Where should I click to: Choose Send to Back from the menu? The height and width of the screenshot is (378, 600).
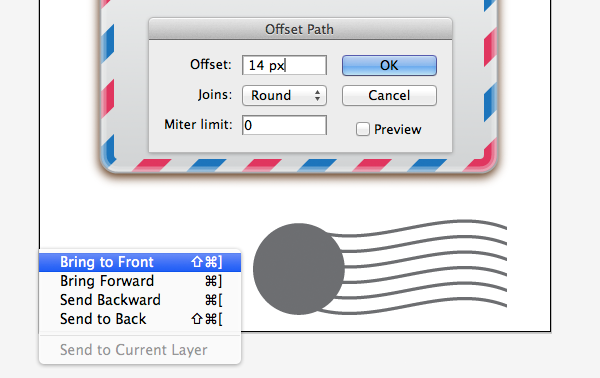(140, 319)
